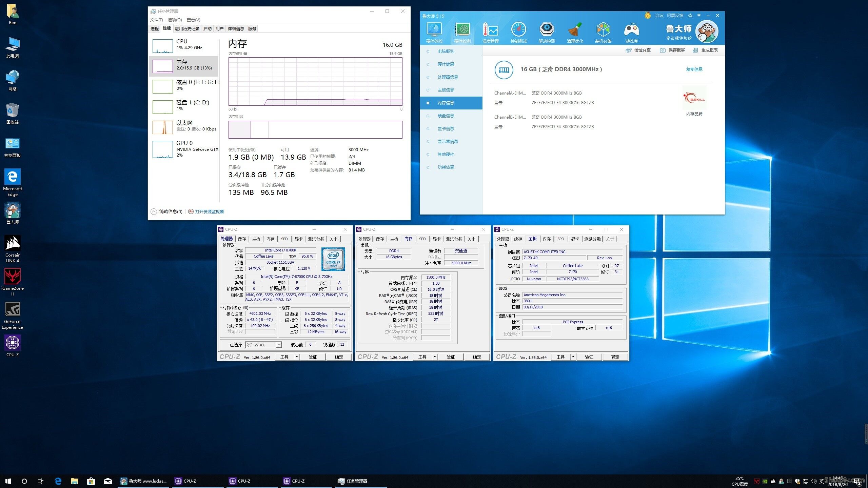Click the Windows Start button
The width and height of the screenshot is (868, 488).
(8, 481)
